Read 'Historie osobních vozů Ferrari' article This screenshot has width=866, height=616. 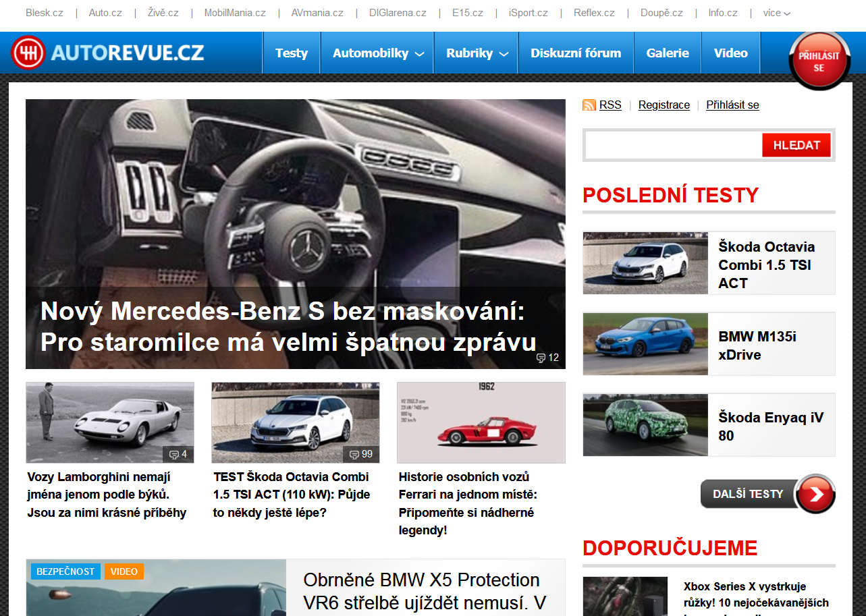(466, 503)
